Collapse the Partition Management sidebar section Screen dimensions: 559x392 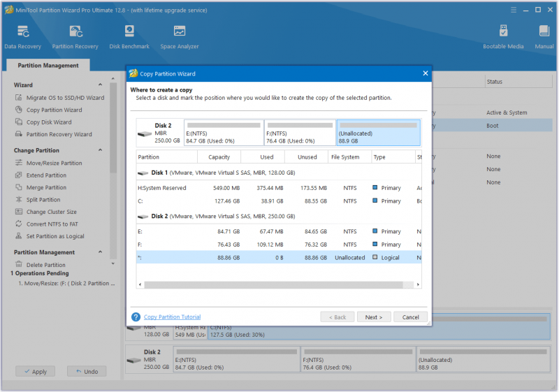(100, 252)
